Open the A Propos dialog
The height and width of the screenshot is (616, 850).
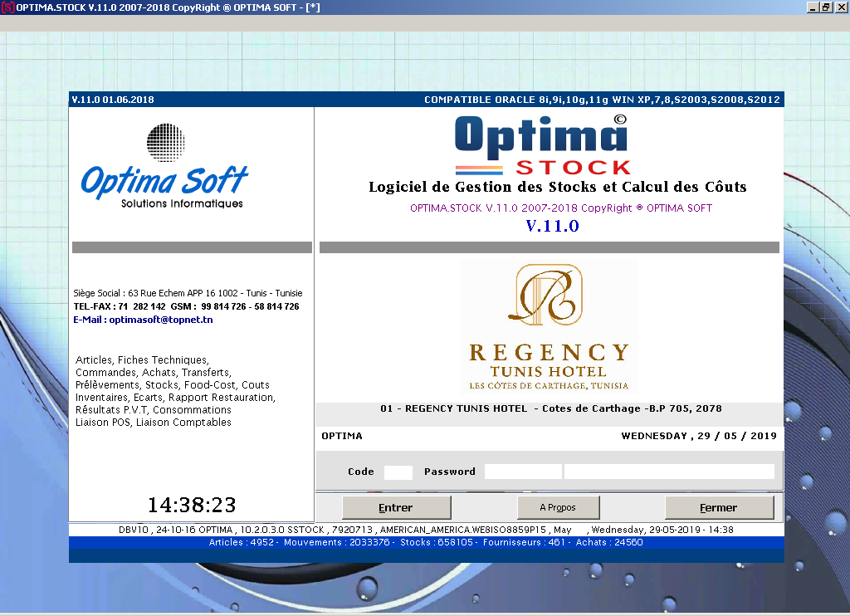click(x=558, y=507)
